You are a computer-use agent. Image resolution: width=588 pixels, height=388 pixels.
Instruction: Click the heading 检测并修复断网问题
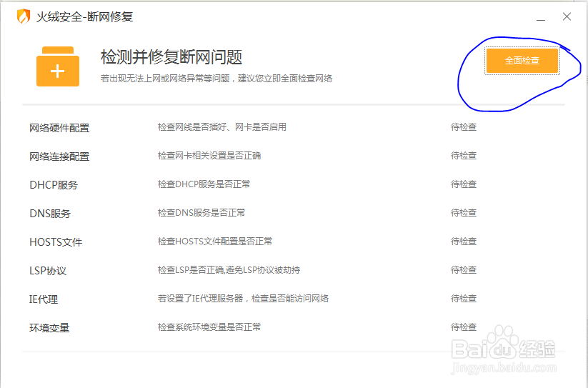click(171, 57)
